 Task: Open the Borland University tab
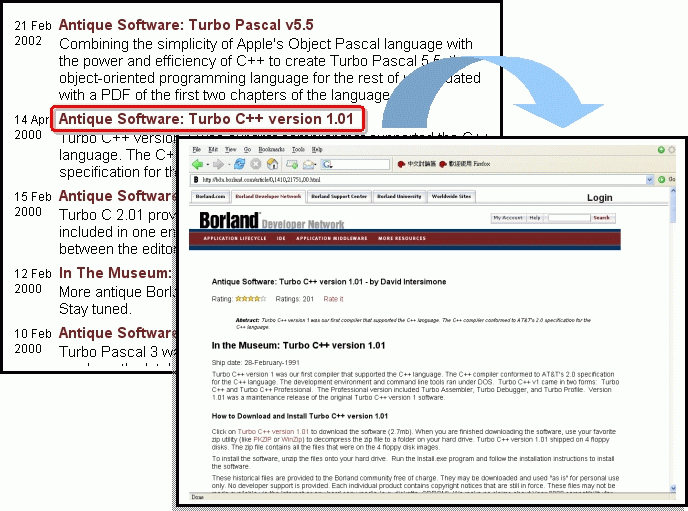399,197
